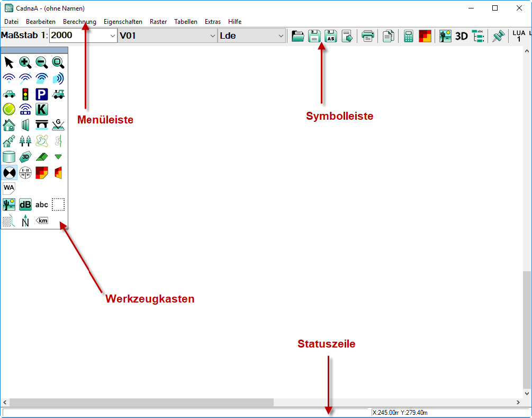
Task: Click the horizontal scrollbar thumb
Action: [x=141, y=402]
